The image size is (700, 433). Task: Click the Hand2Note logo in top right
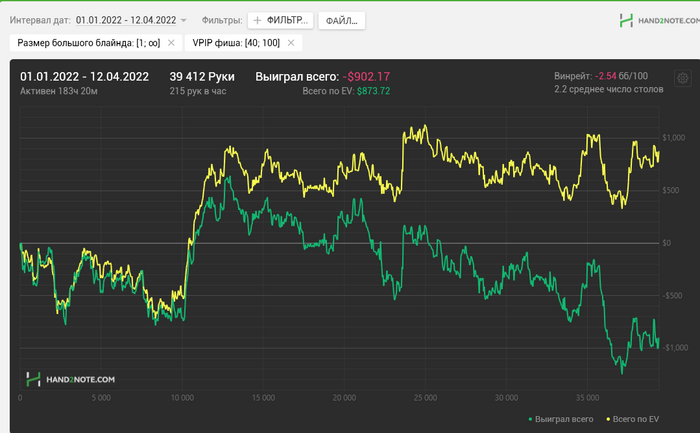654,20
